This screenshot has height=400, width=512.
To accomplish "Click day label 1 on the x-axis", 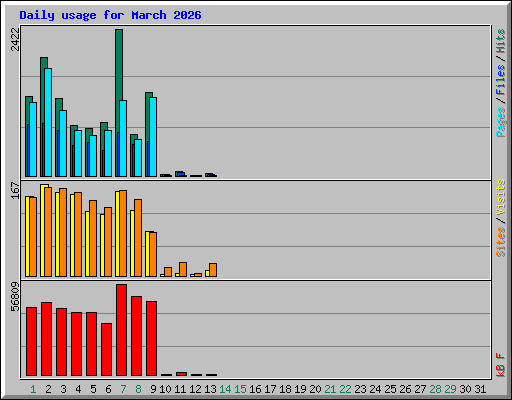I will tap(33, 389).
